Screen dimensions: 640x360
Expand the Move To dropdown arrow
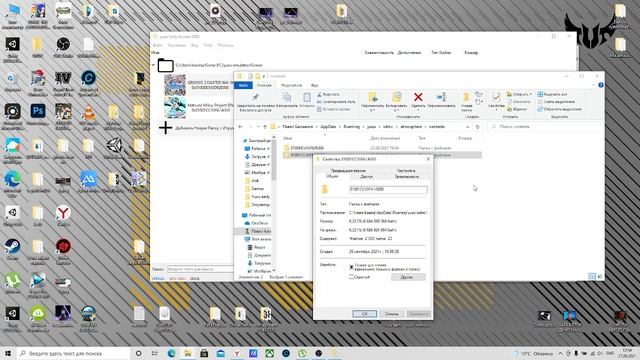pyautogui.click(x=373, y=111)
